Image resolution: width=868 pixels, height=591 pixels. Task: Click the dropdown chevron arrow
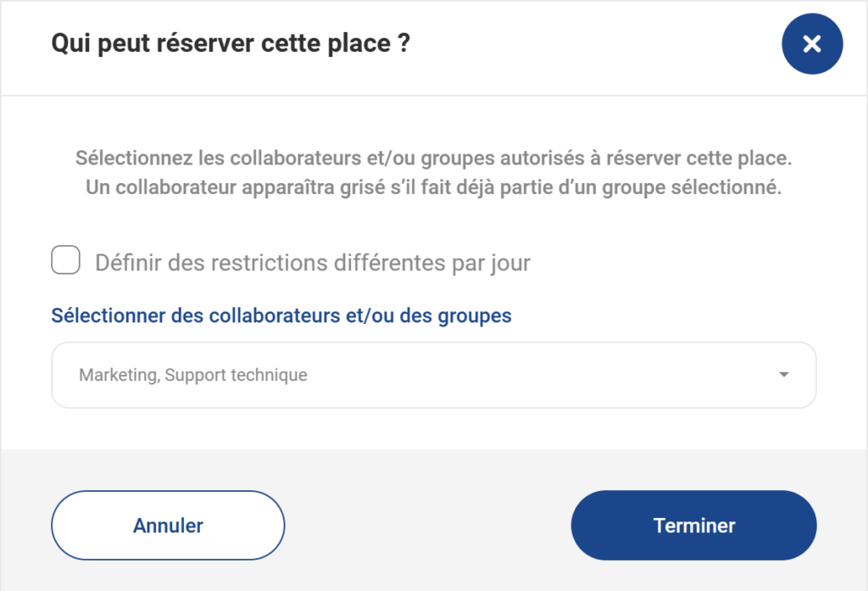(x=784, y=374)
